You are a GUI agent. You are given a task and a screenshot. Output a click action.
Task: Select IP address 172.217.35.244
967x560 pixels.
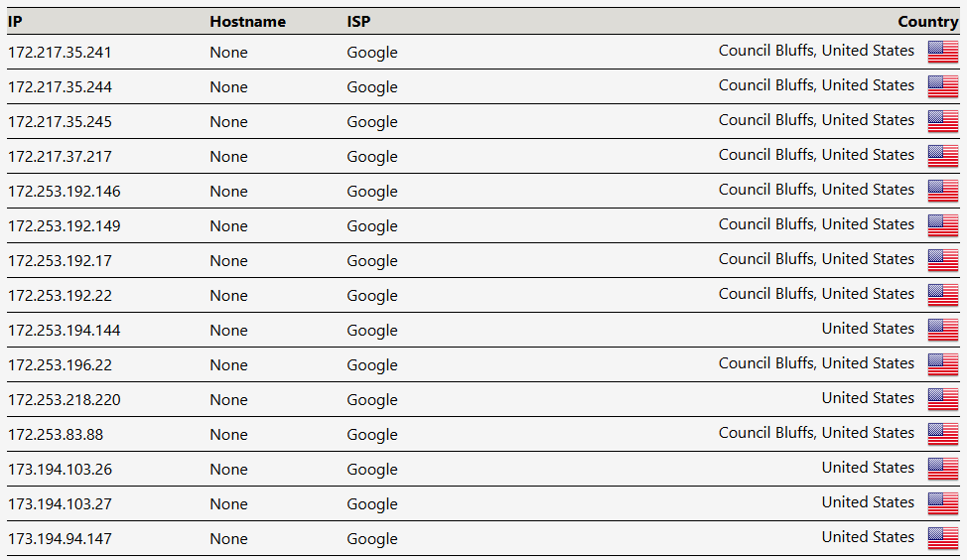(x=60, y=87)
